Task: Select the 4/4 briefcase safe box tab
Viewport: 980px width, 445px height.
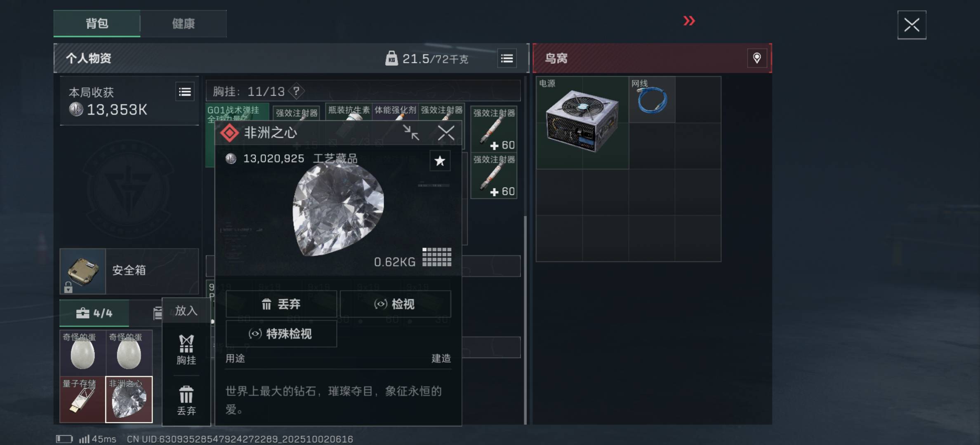Action: pyautogui.click(x=94, y=313)
